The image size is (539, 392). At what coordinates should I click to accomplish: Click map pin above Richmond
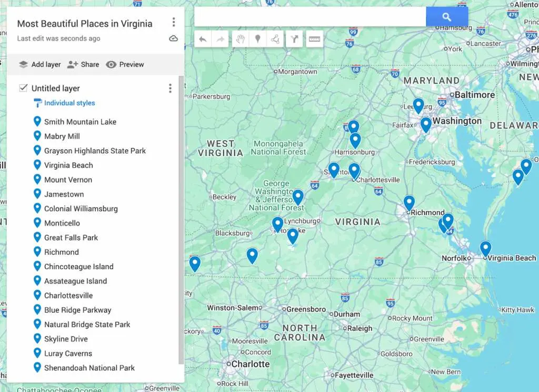(409, 203)
